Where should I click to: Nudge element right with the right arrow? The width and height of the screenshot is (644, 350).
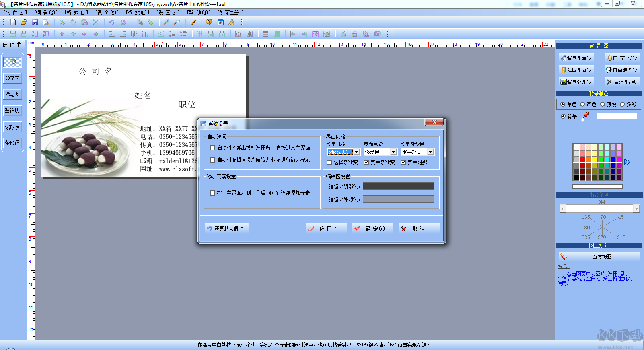click(96, 34)
